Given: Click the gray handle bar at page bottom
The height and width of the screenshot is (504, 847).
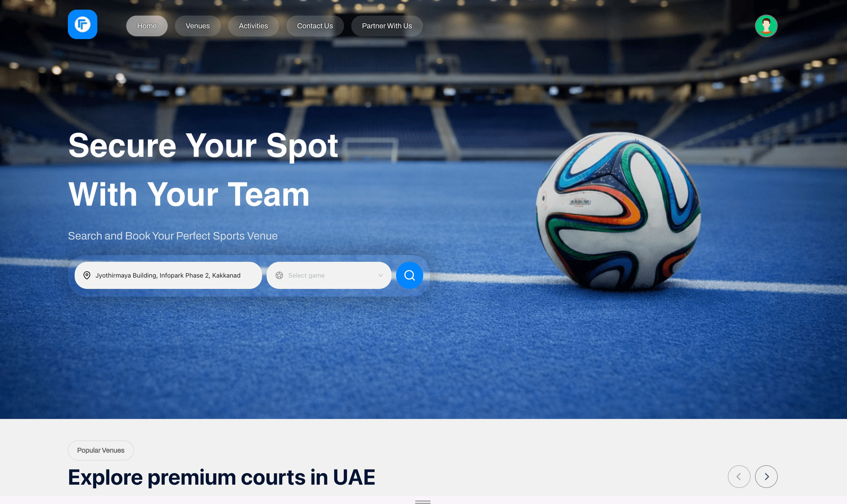Looking at the screenshot, I should [423, 501].
